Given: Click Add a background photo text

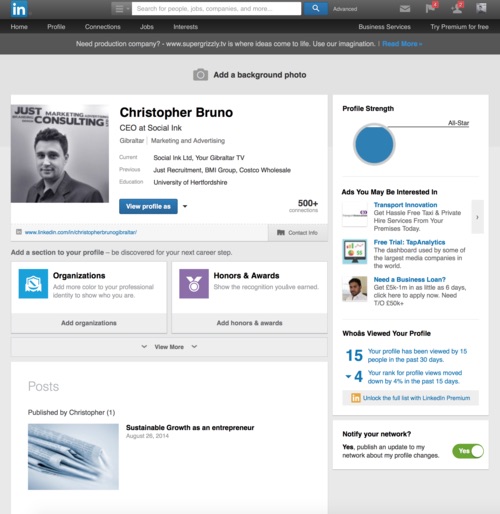Looking at the screenshot, I should point(260,75).
